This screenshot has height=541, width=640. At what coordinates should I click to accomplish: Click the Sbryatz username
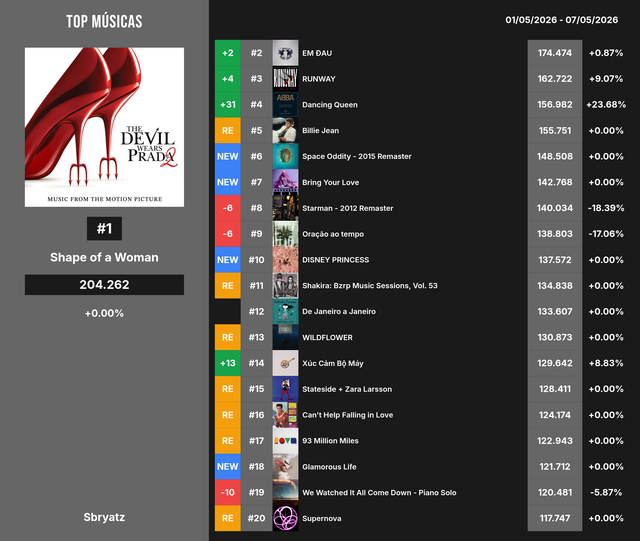click(x=104, y=517)
